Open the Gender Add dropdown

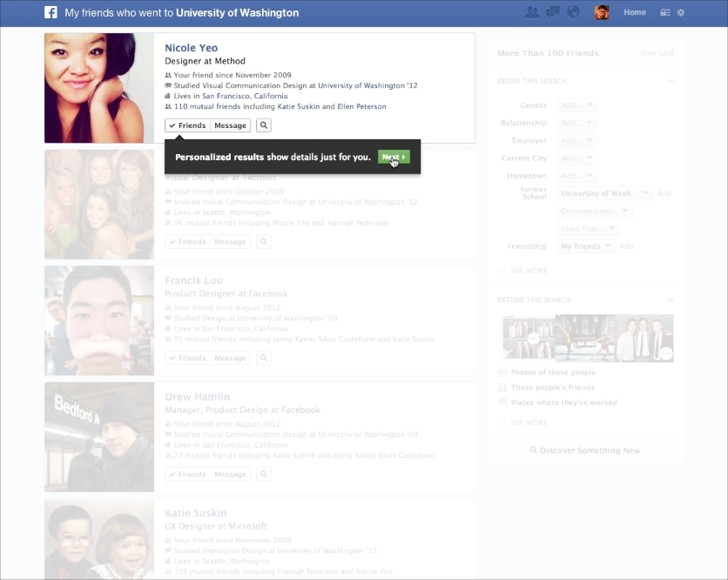pyautogui.click(x=576, y=105)
